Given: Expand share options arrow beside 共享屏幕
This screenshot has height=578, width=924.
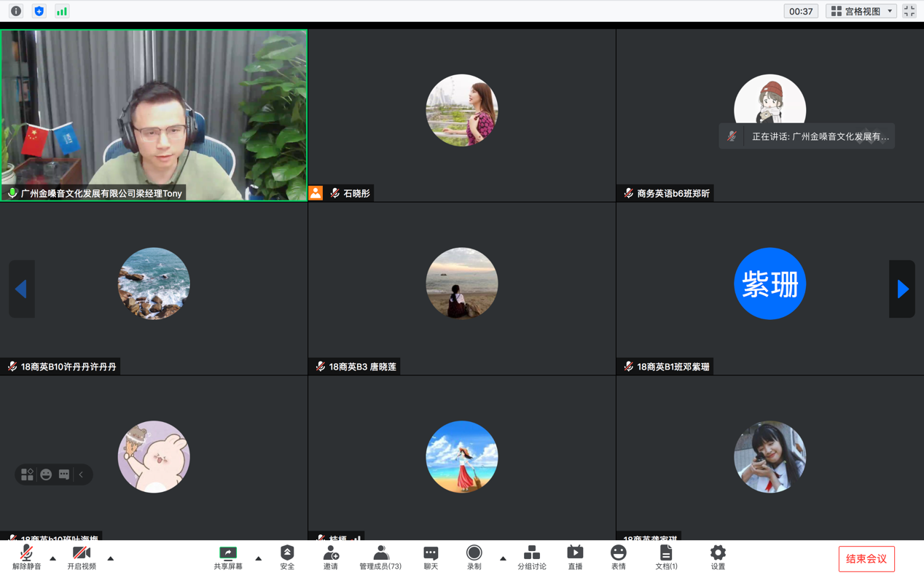Looking at the screenshot, I should 259,559.
